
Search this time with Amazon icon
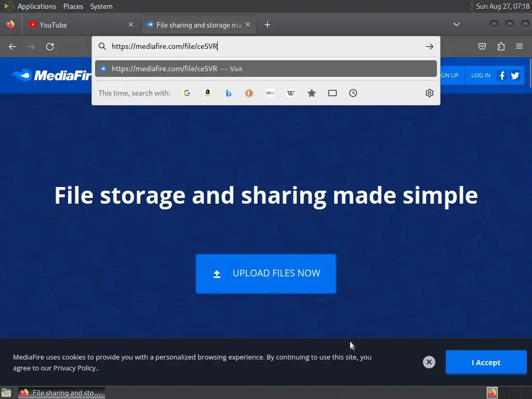point(208,93)
